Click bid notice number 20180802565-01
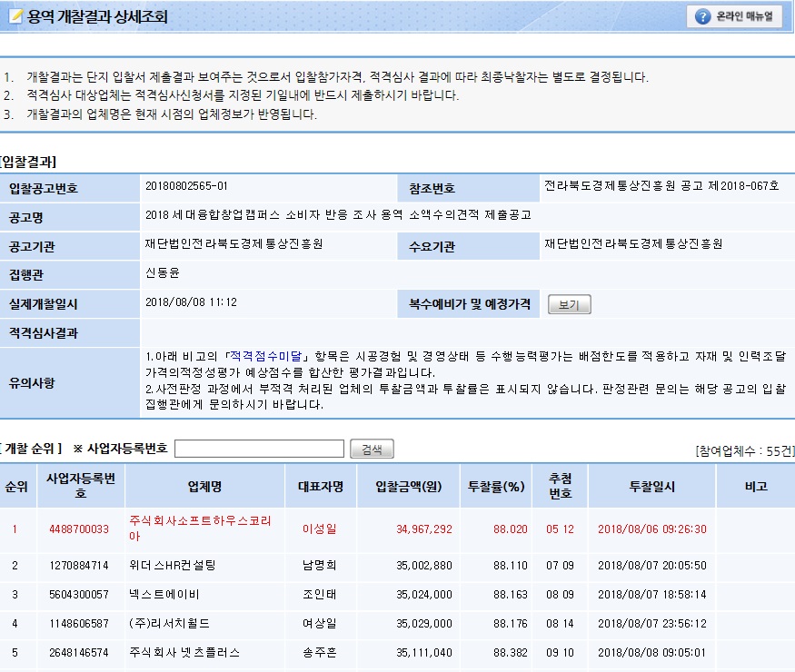Viewport: 795px width, 672px height. click(186, 186)
